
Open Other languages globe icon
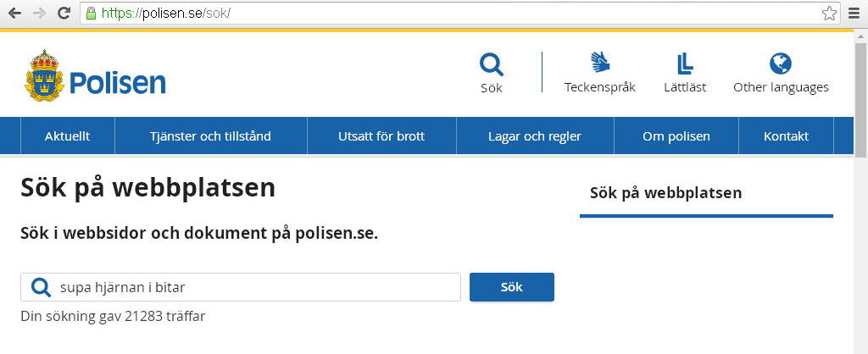pos(781,64)
